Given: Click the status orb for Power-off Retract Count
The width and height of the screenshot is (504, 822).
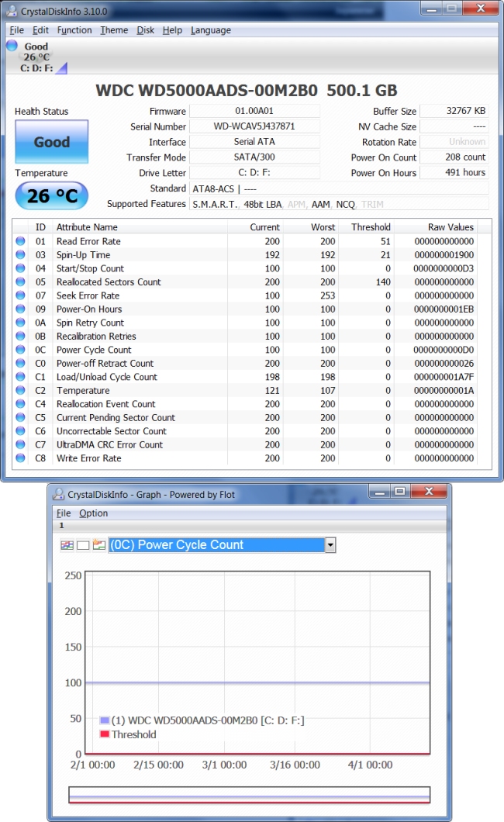Looking at the screenshot, I should coord(20,363).
